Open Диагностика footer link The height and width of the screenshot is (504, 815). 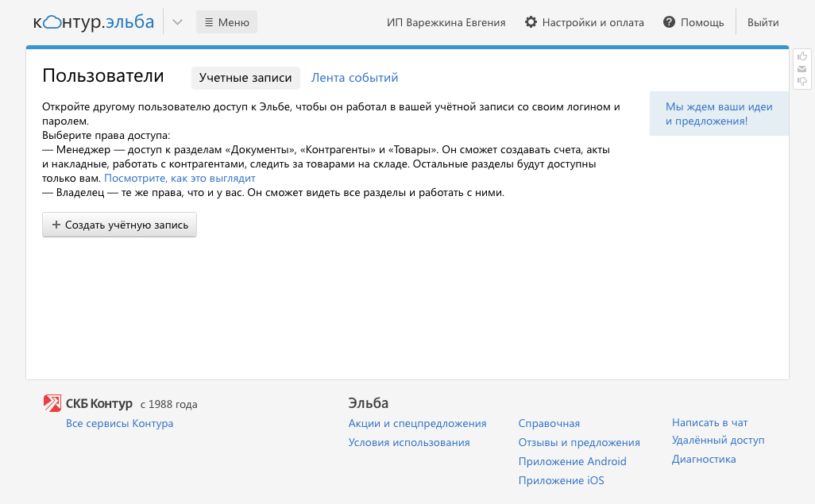click(704, 460)
